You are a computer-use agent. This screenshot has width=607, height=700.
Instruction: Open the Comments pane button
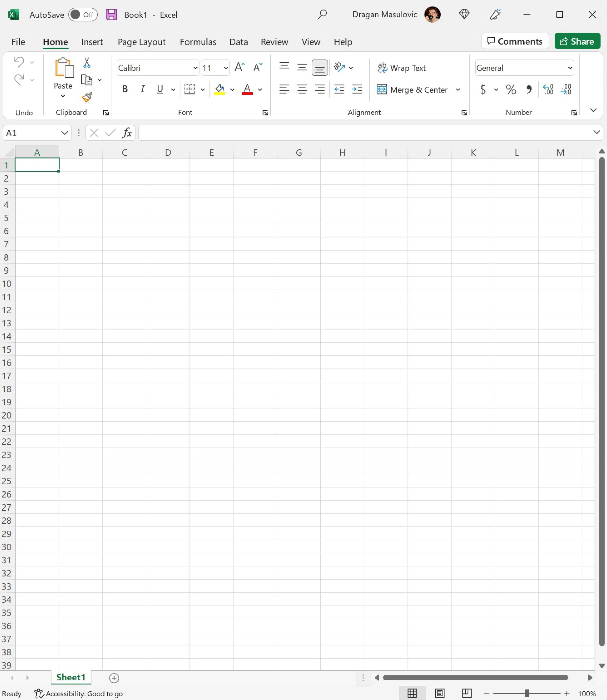click(515, 41)
